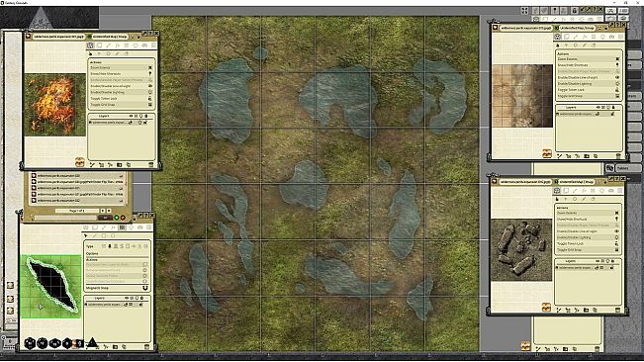Click the search field in image list window
This screenshot has width=644, height=362.
(65, 218)
